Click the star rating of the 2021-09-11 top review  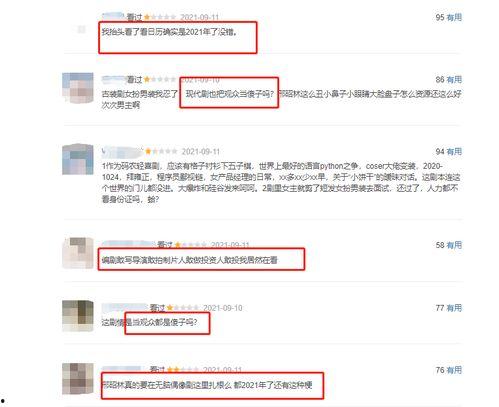tap(160, 17)
